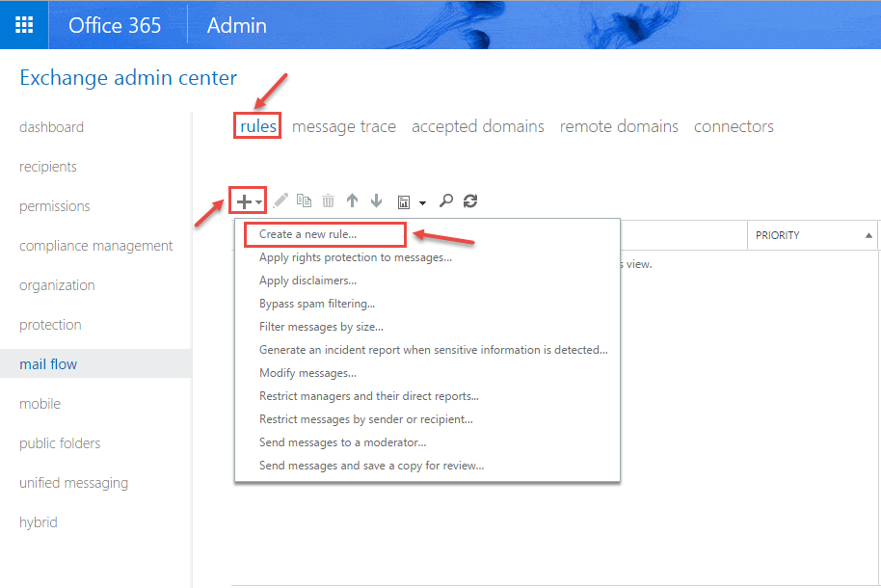Click the Admin header link
The height and width of the screenshot is (588, 881).
click(236, 25)
